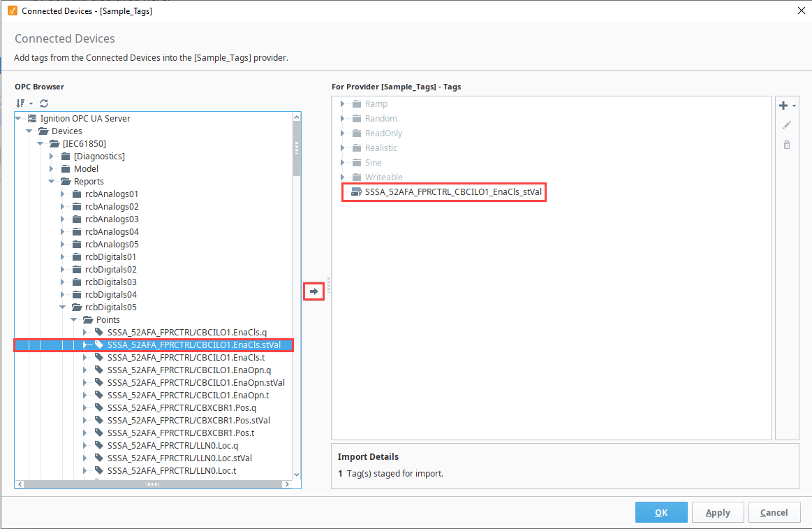This screenshot has width=812, height=529.
Task: Select the CBCILO1.EnaOpn.q tag
Action: [189, 370]
